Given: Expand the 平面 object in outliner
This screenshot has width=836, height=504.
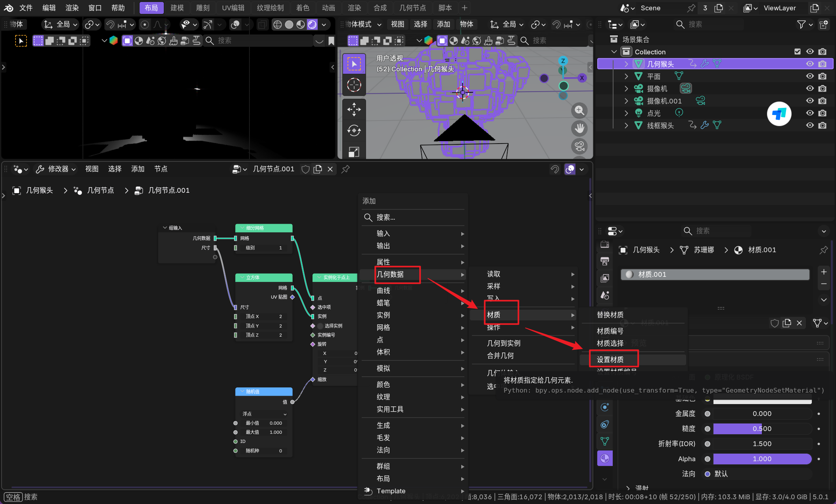Looking at the screenshot, I should pos(626,76).
